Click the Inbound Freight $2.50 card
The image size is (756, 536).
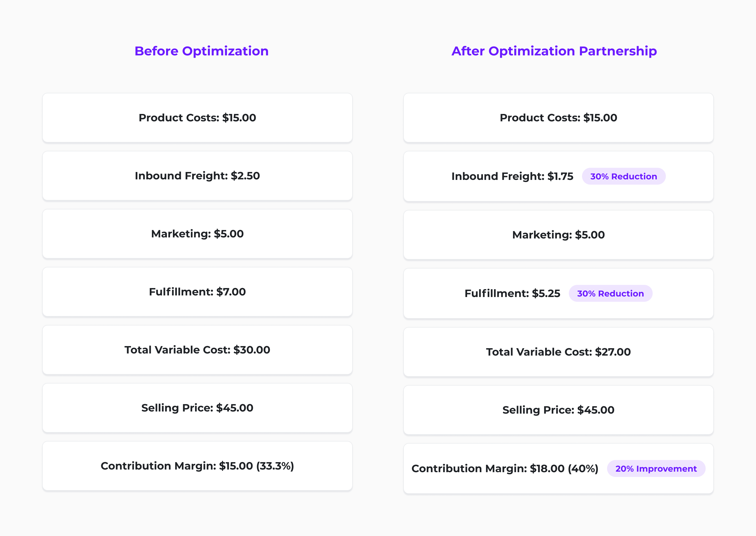[x=197, y=176]
